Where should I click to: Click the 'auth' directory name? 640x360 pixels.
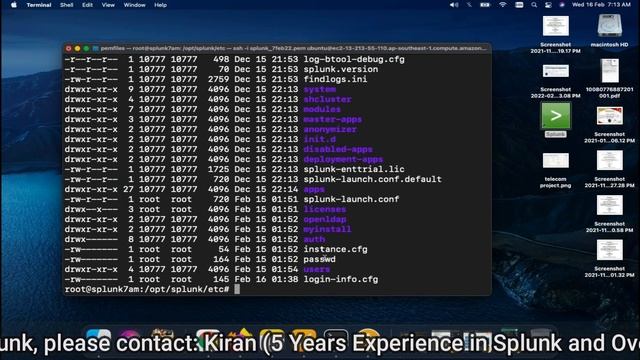pyautogui.click(x=314, y=239)
